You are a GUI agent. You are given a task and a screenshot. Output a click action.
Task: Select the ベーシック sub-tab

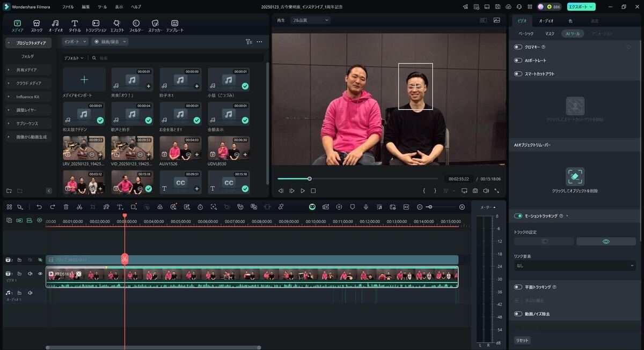click(x=526, y=34)
